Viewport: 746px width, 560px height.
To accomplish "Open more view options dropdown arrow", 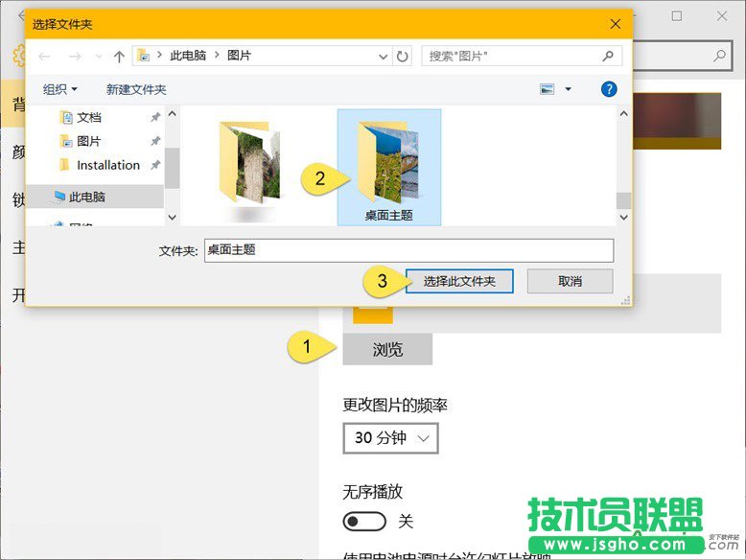I will 568,89.
